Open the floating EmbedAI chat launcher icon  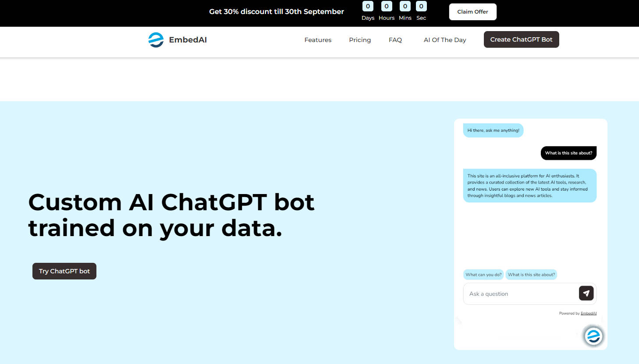tap(593, 336)
